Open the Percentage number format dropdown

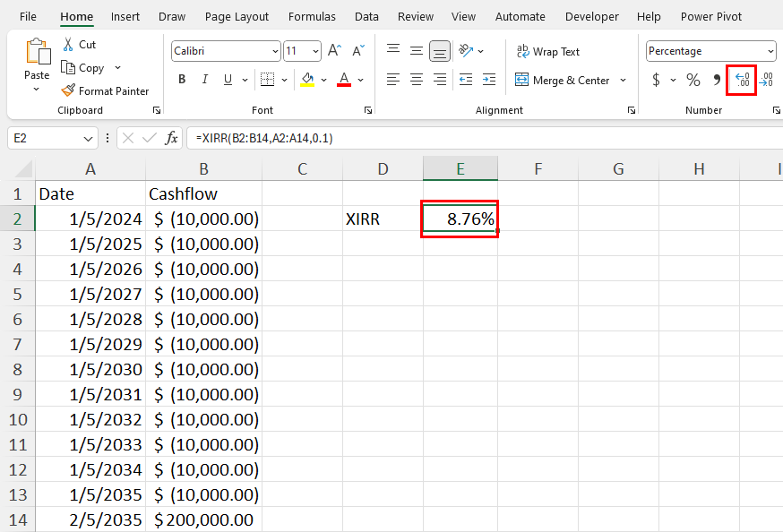point(770,51)
